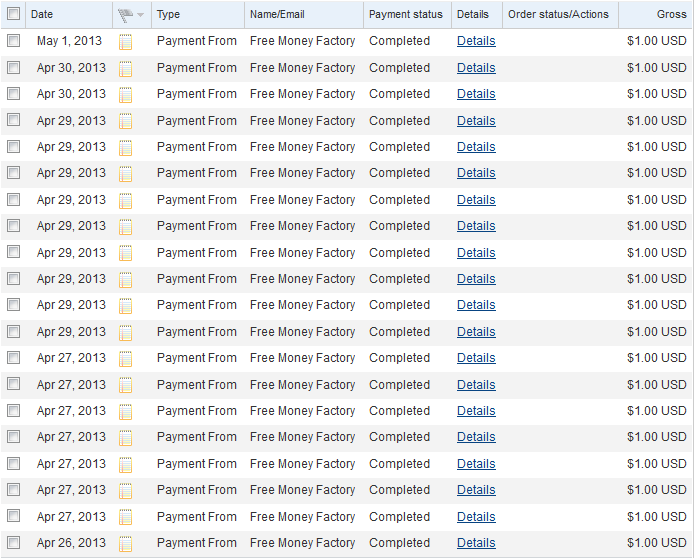This screenshot has height=558, width=698.
Task: Click the note icon in the second Apr 30 row
Action: [126, 95]
